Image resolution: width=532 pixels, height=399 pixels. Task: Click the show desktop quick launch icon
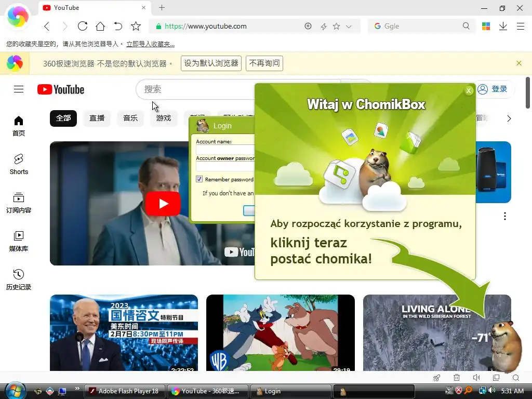62,391
